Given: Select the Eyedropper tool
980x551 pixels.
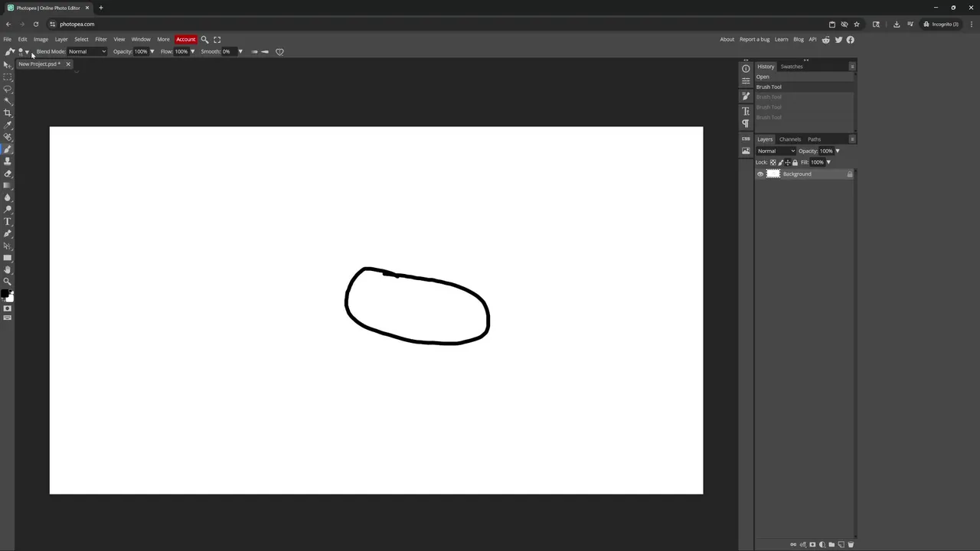Looking at the screenshot, I should click(x=8, y=125).
